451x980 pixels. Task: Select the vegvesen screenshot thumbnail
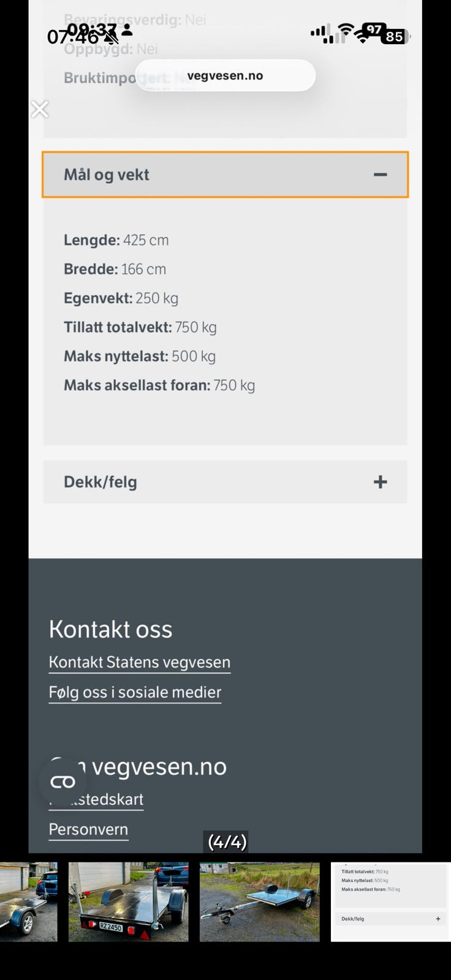click(x=390, y=902)
